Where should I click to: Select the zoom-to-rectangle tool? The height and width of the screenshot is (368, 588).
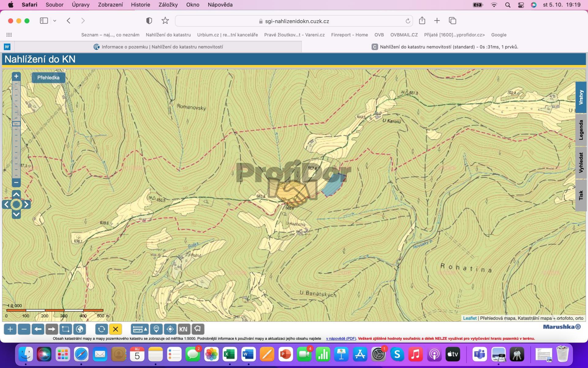click(x=66, y=329)
